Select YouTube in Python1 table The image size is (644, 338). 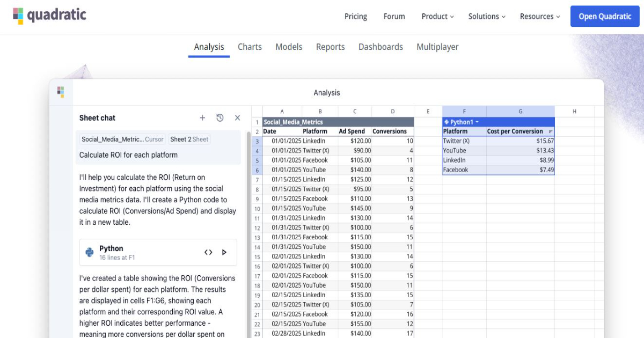[464, 151]
